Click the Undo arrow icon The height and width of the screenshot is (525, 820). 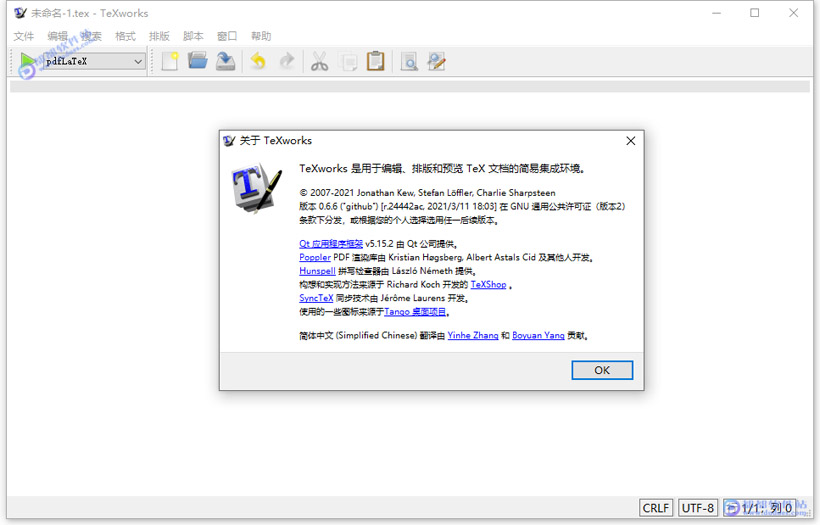point(258,61)
